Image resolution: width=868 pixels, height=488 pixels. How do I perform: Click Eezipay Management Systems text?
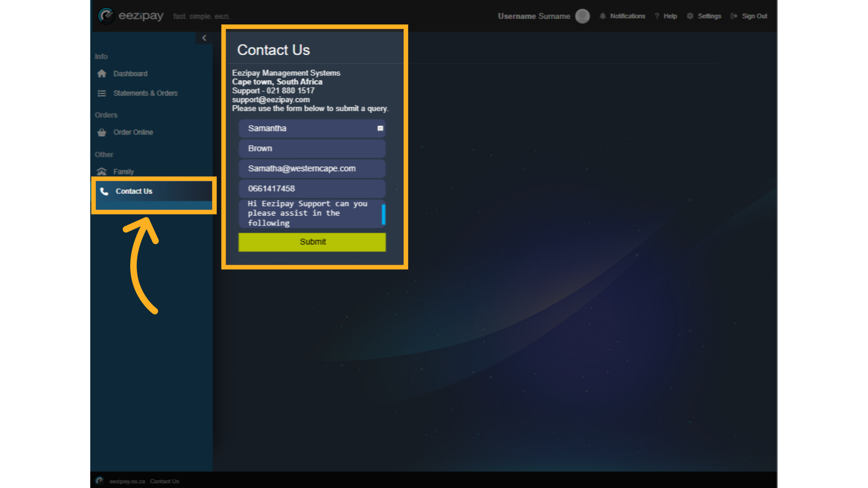(x=286, y=73)
